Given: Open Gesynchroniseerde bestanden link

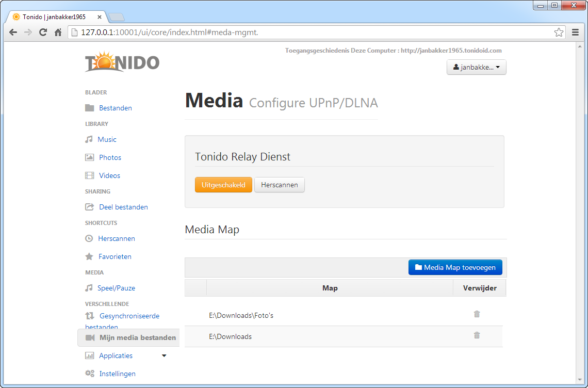Looking at the screenshot, I should click(122, 321).
